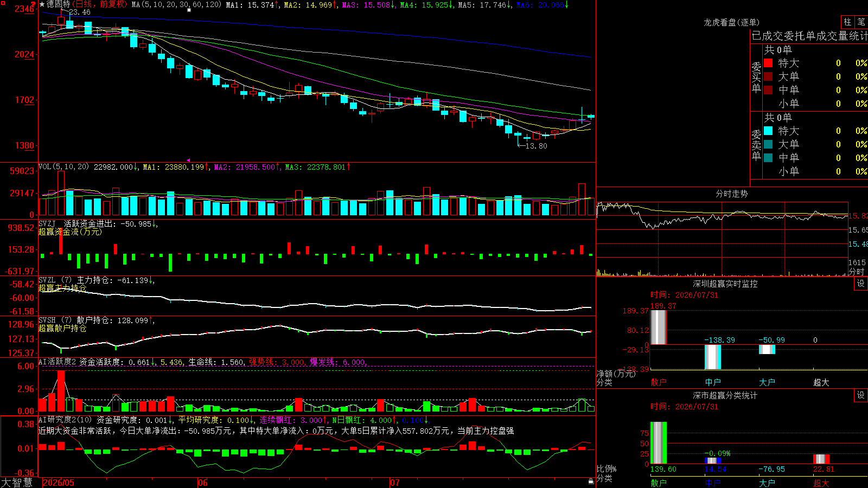The width and height of the screenshot is (868, 488).
Task: Click the AI活跃度2 资金活跃度 label
Action: click(81, 362)
